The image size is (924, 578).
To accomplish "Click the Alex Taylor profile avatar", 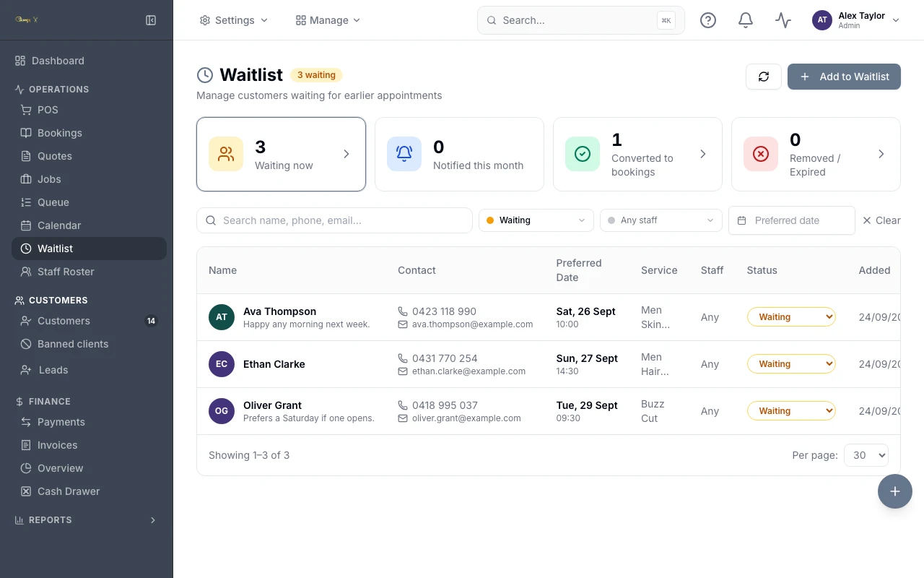I will click(822, 20).
